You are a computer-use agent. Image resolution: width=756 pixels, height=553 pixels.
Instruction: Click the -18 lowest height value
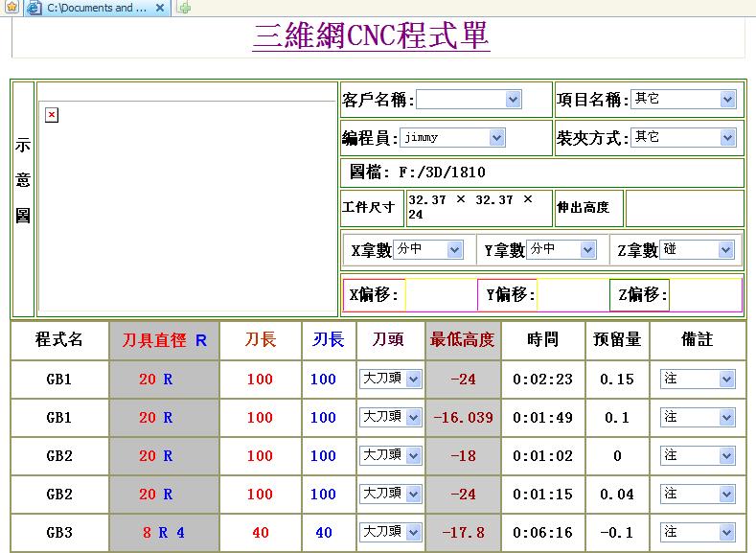click(x=464, y=456)
